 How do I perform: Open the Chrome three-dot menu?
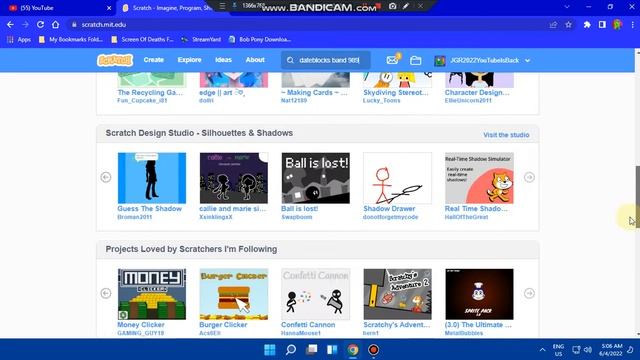coord(633,25)
